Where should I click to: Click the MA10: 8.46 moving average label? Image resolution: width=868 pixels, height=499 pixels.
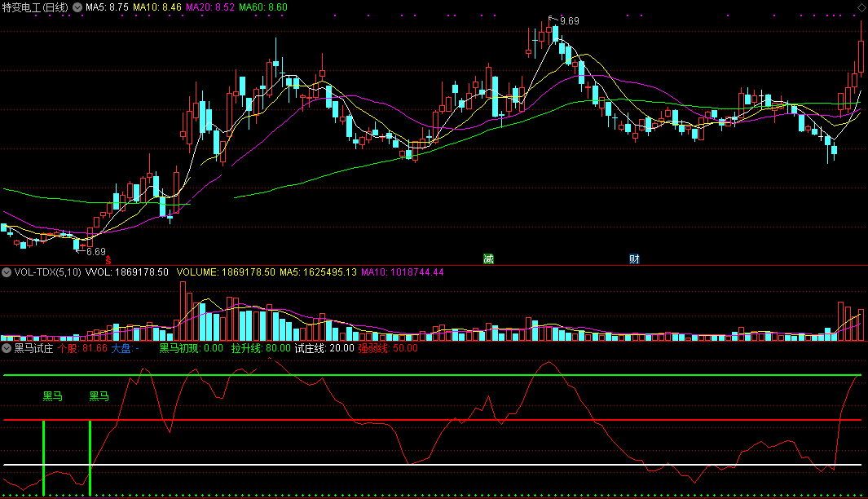pos(157,8)
